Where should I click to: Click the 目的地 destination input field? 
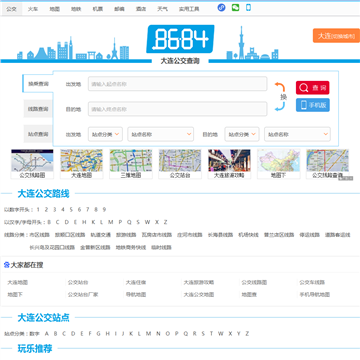[x=178, y=109]
